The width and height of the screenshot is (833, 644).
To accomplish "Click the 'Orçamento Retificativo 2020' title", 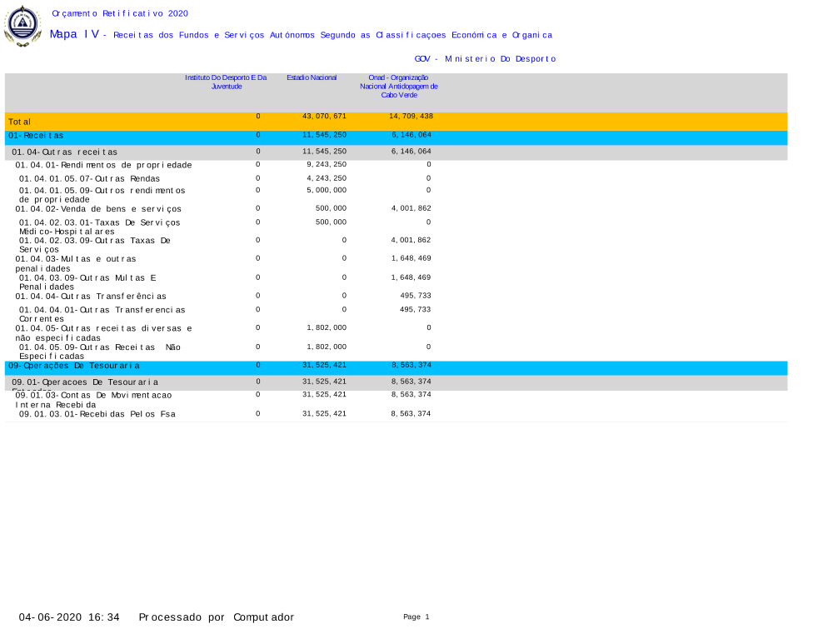I will tap(120, 13).
